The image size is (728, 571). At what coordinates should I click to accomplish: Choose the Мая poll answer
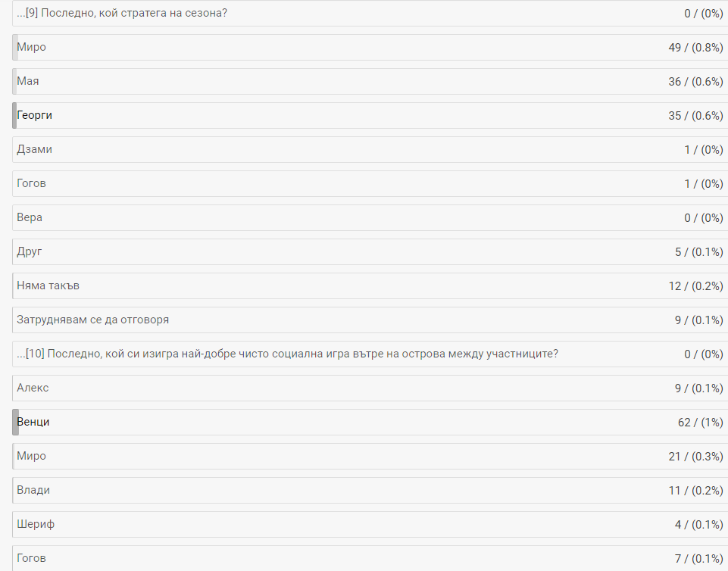pos(370,81)
